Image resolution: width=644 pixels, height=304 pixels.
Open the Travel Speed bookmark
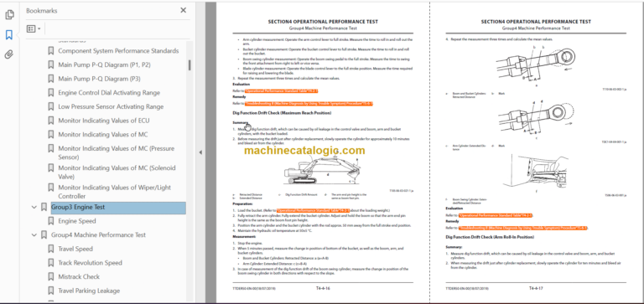pyautogui.click(x=75, y=249)
